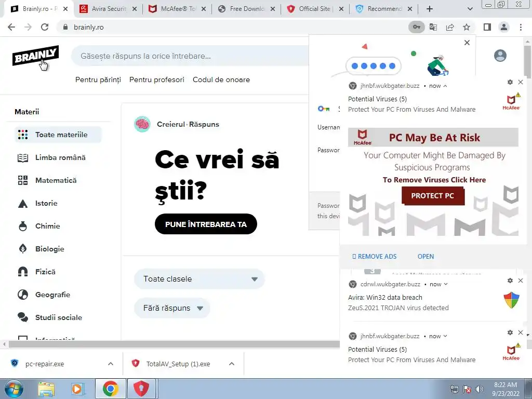
Task: Click the Brainly logo
Action: tap(36, 56)
